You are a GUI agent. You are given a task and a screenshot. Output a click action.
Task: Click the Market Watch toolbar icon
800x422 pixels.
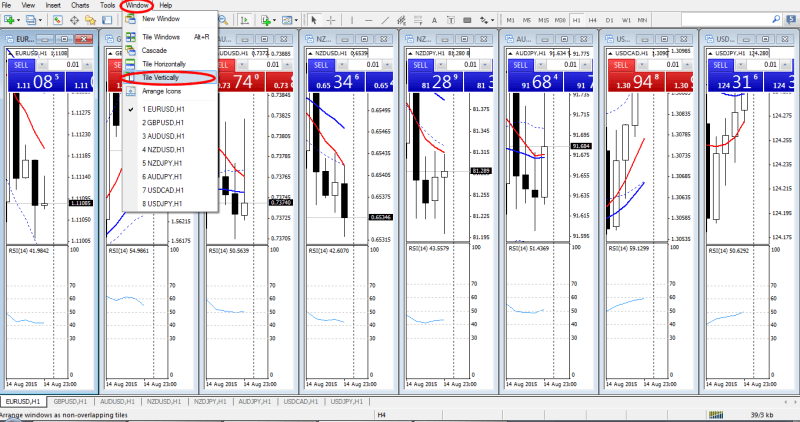pyautogui.click(x=59, y=19)
